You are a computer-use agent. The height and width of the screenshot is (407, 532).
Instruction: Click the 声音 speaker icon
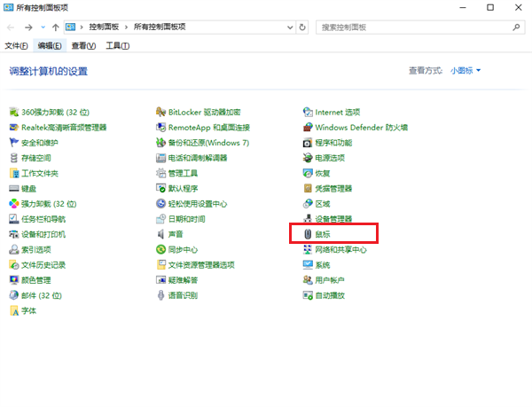(x=160, y=234)
